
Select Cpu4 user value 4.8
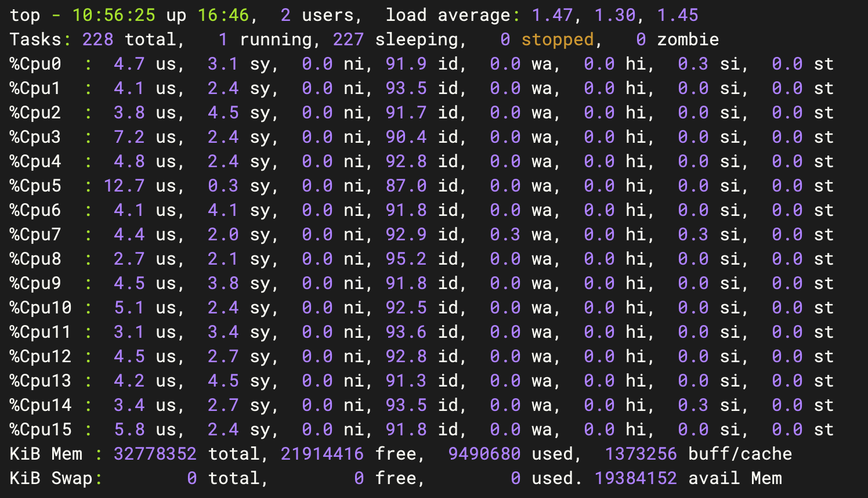[129, 161]
